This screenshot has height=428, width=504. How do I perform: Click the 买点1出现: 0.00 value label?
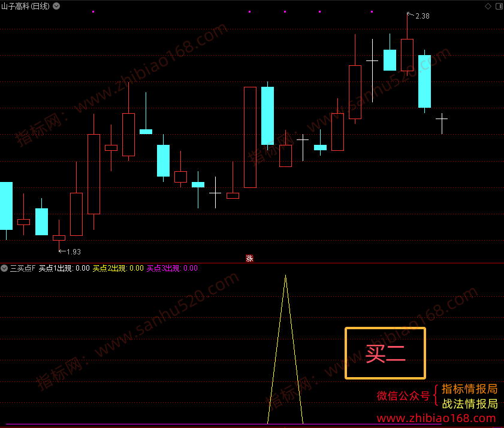(64, 268)
